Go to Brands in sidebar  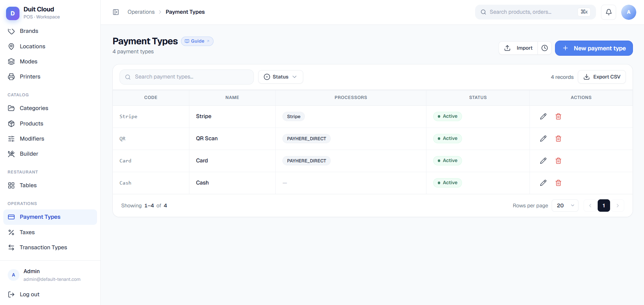click(50, 31)
